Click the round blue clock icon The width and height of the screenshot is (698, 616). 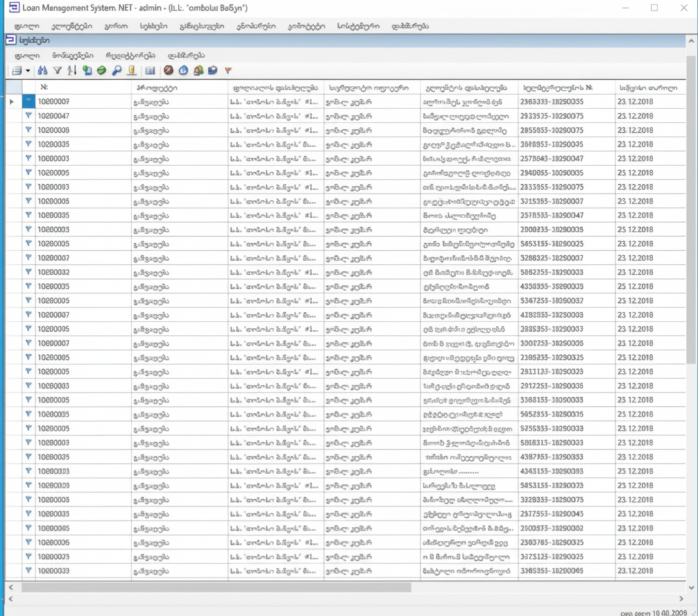click(183, 71)
